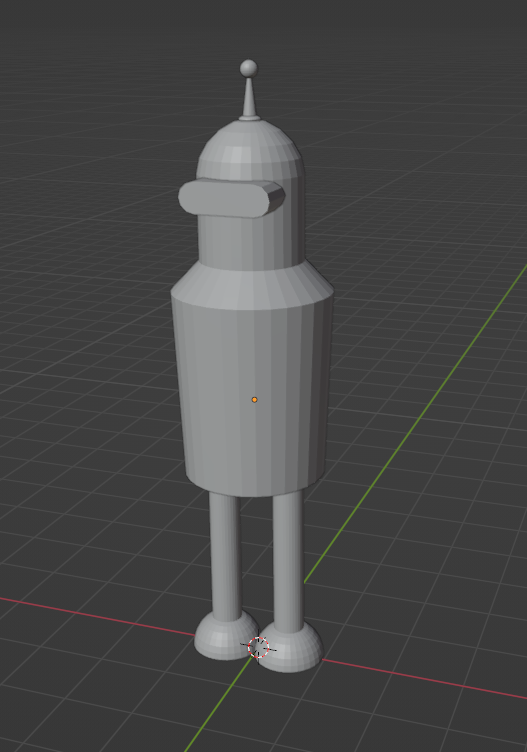Click the 3D cursor between the feet
527x752 pixels.
click(x=258, y=648)
